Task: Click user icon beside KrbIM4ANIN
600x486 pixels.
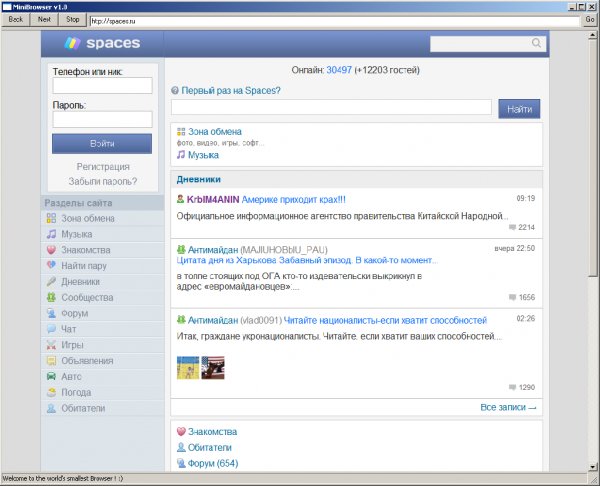Action: click(181, 199)
